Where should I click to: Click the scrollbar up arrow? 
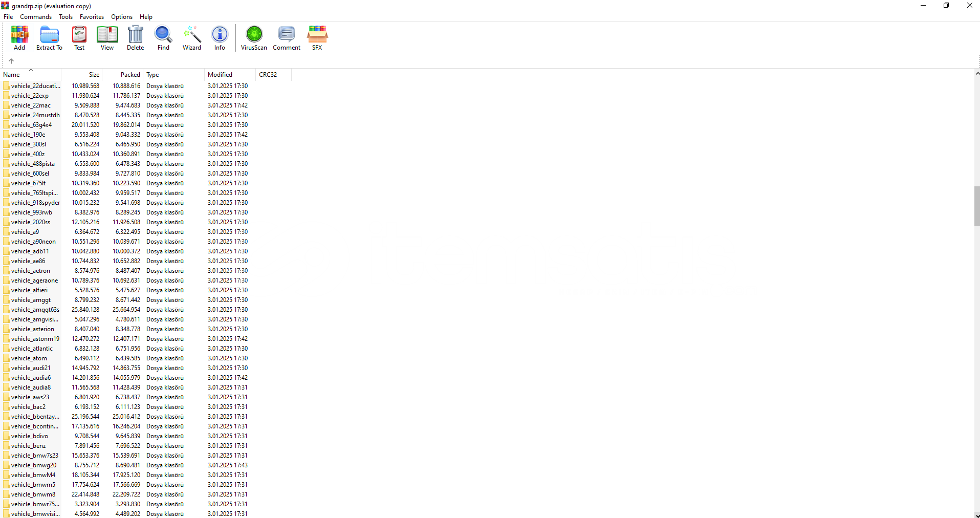[x=977, y=74]
